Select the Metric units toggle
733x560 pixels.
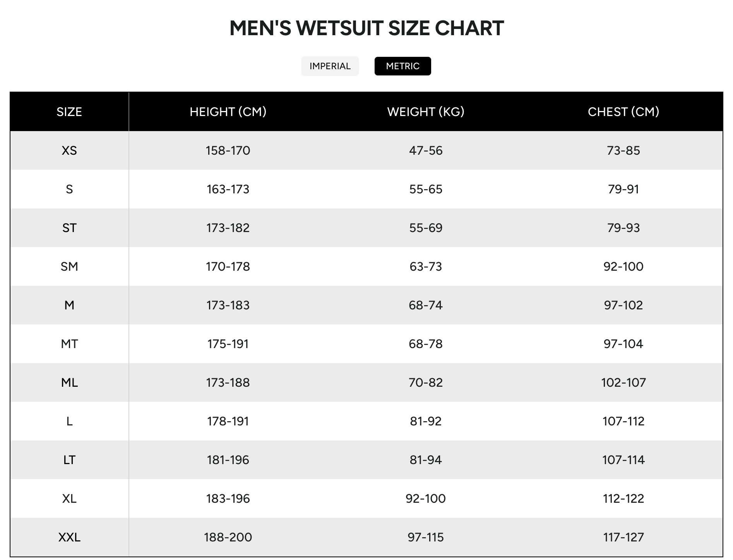402,66
